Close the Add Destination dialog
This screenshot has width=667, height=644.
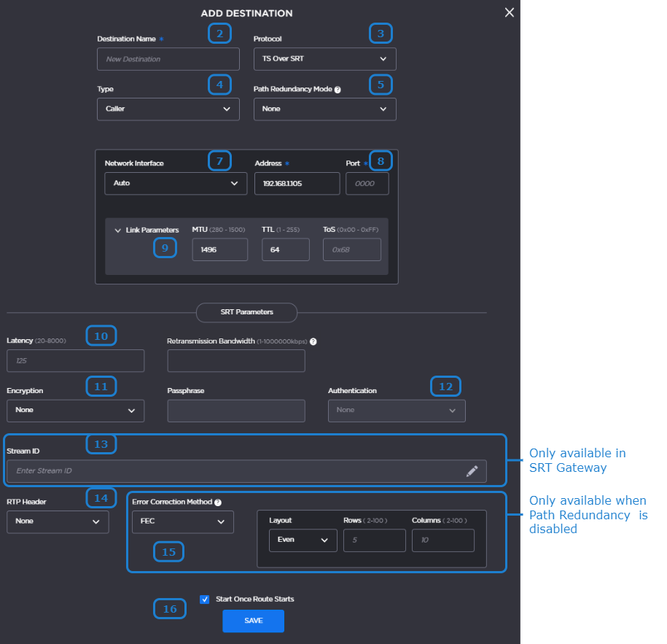click(510, 12)
